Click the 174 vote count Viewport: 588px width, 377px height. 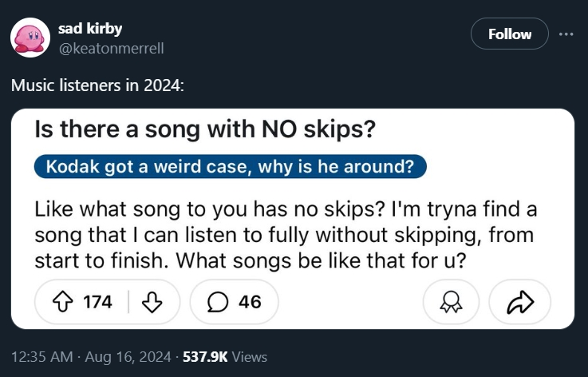(97, 302)
